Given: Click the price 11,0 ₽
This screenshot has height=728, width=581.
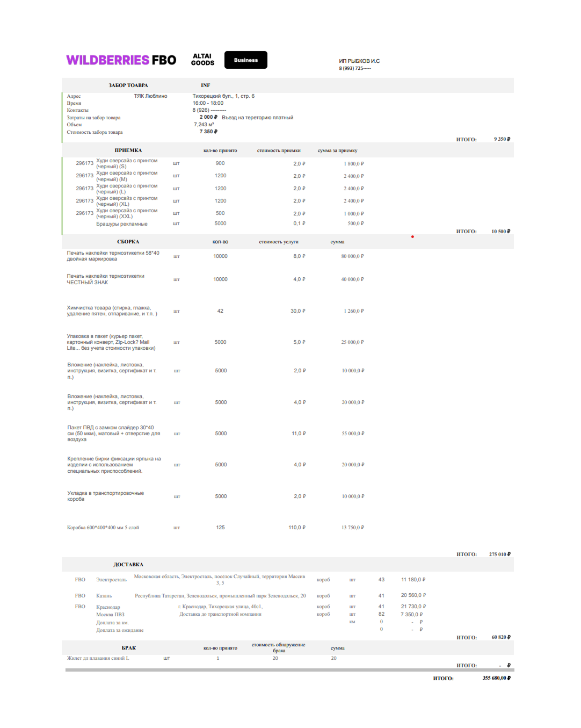Looking at the screenshot, I should click(x=299, y=434).
